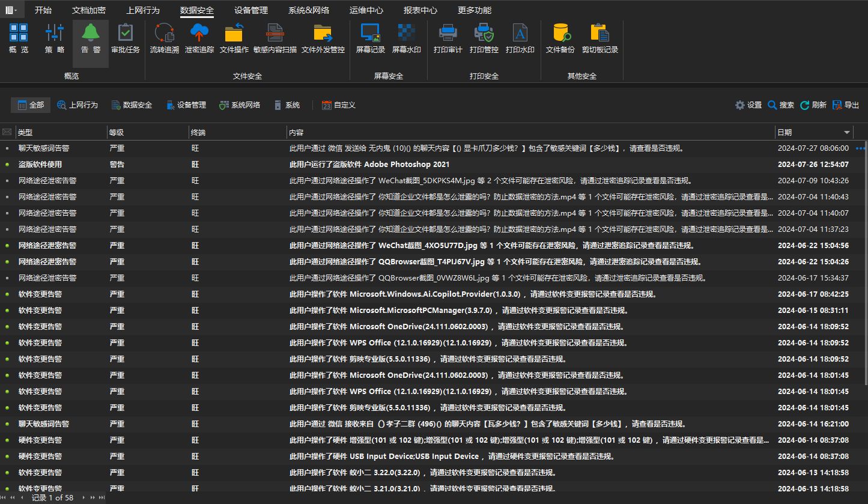Switch to 上网行为 ribbon tab
868x504 pixels.
tap(143, 10)
